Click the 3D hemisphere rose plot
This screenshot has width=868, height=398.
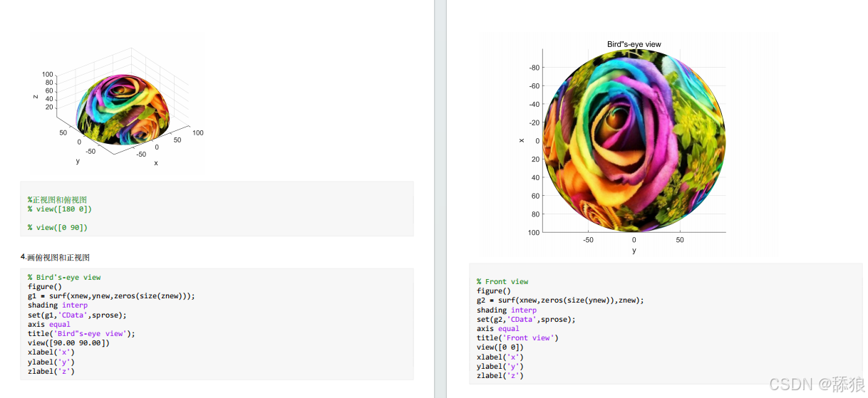point(123,110)
